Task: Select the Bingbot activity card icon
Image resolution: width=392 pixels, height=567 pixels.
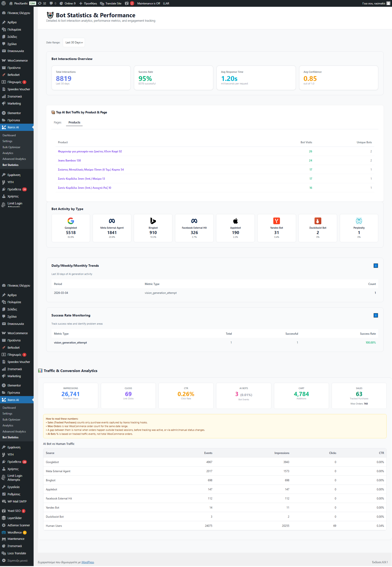Action: coord(153,221)
